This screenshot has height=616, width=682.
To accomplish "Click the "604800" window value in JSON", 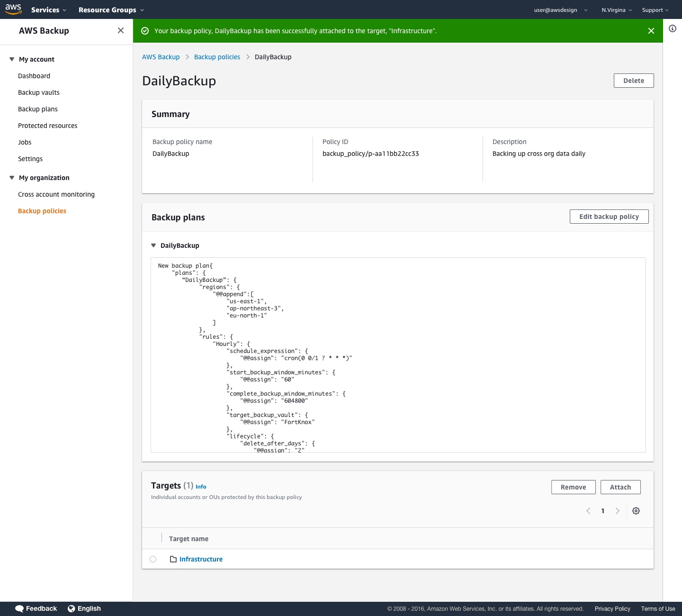I will pos(294,401).
